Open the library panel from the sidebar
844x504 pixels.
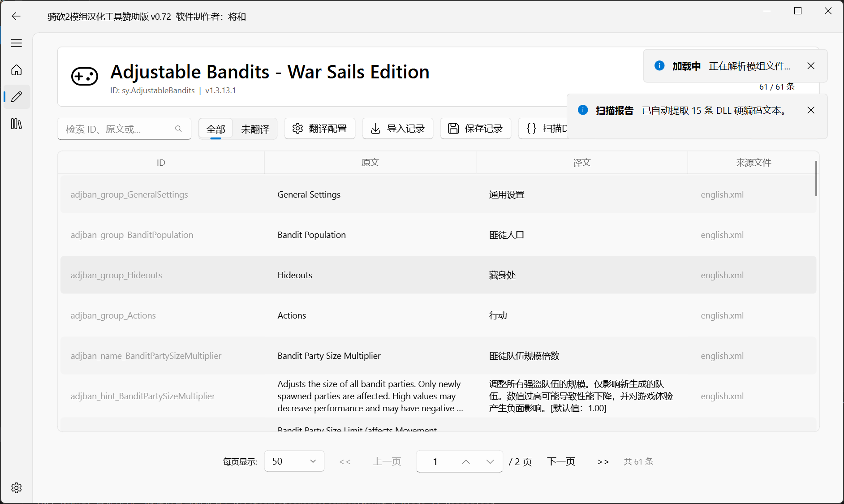[17, 124]
